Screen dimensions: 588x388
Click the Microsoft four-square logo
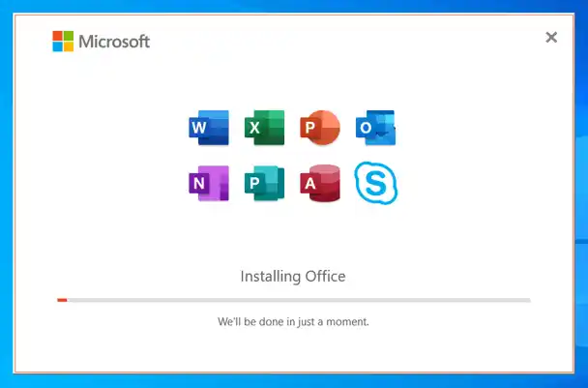(63, 42)
